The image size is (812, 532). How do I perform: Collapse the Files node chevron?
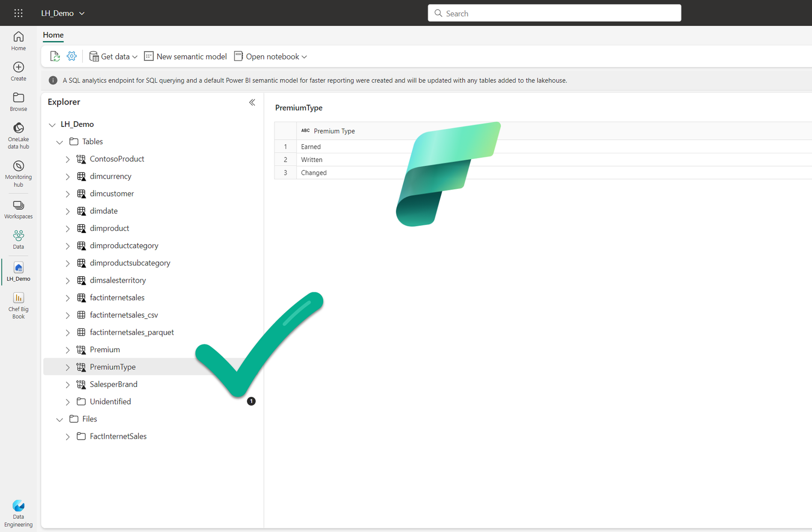click(59, 419)
